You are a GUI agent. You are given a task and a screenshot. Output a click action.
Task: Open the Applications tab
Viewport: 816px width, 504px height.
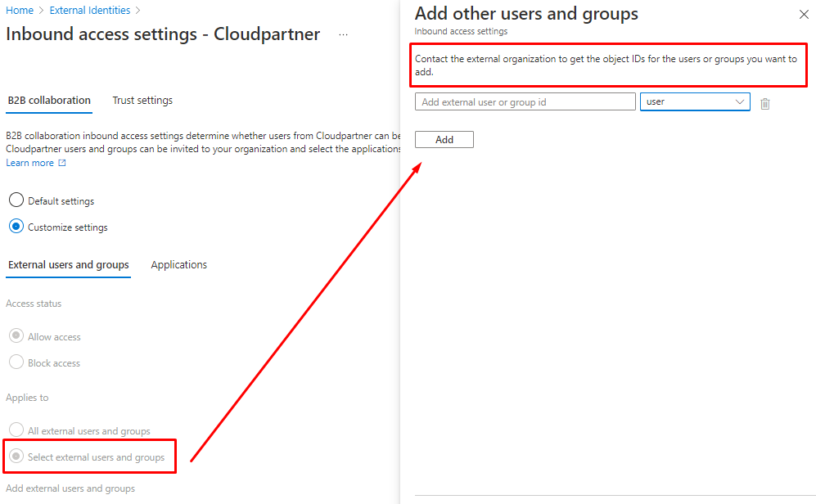(x=179, y=265)
